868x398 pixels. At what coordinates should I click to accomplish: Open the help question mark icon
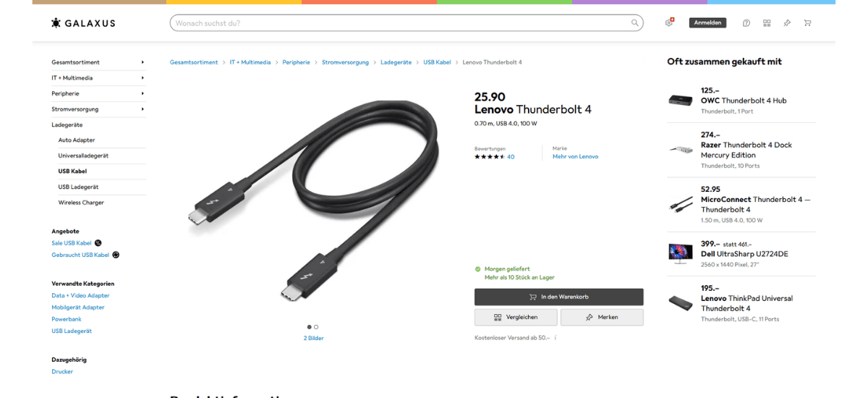coord(746,23)
